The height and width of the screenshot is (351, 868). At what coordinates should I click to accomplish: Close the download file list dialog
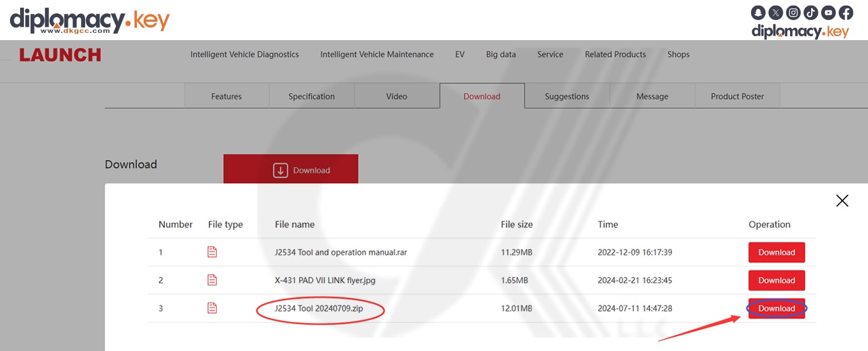[x=842, y=201]
